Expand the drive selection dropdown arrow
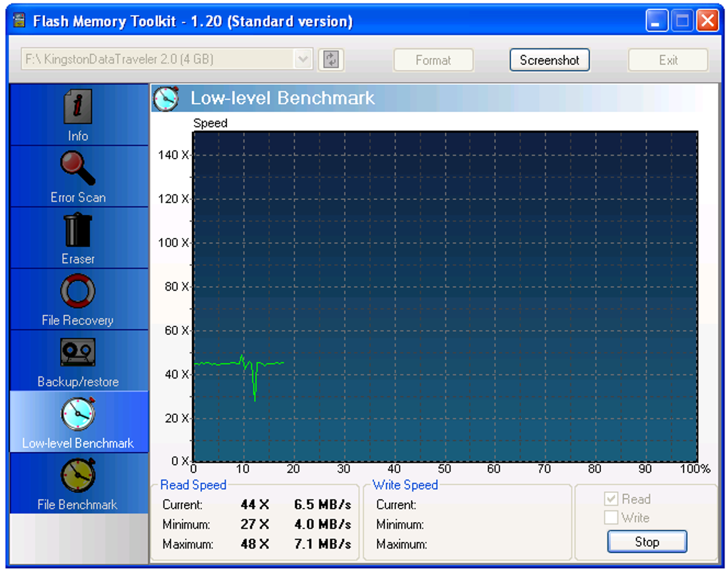The height and width of the screenshot is (575, 728). (303, 59)
